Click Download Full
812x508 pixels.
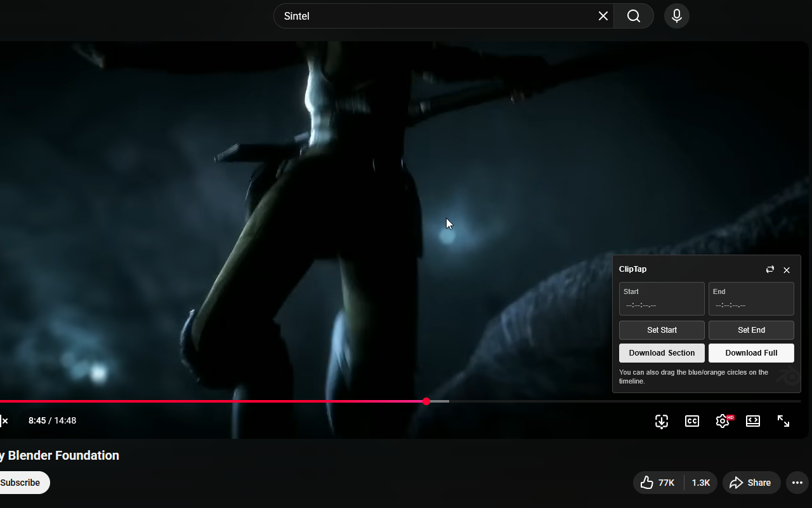[x=751, y=353]
